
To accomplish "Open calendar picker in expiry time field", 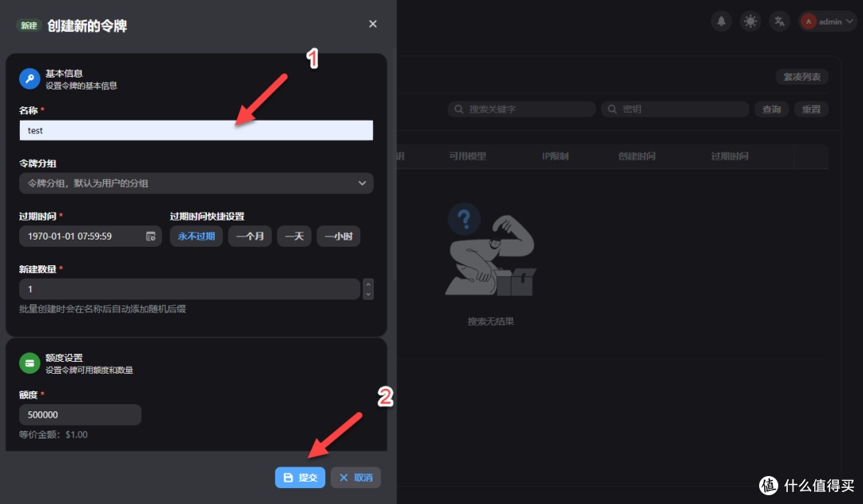I will (150, 236).
